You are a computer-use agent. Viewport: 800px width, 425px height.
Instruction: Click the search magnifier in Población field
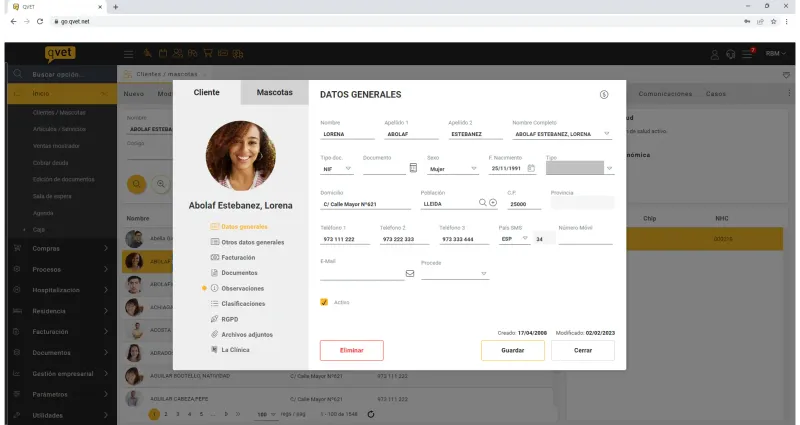coord(482,203)
